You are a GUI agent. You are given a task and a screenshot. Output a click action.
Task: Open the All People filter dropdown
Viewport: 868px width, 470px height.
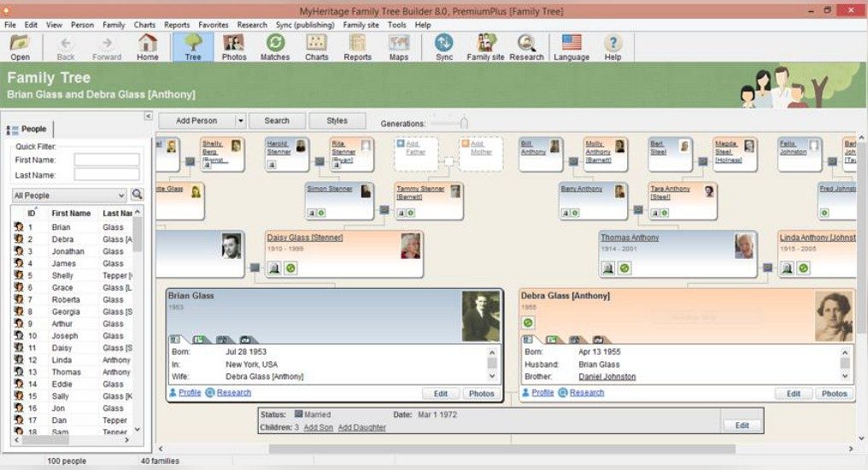(x=69, y=196)
